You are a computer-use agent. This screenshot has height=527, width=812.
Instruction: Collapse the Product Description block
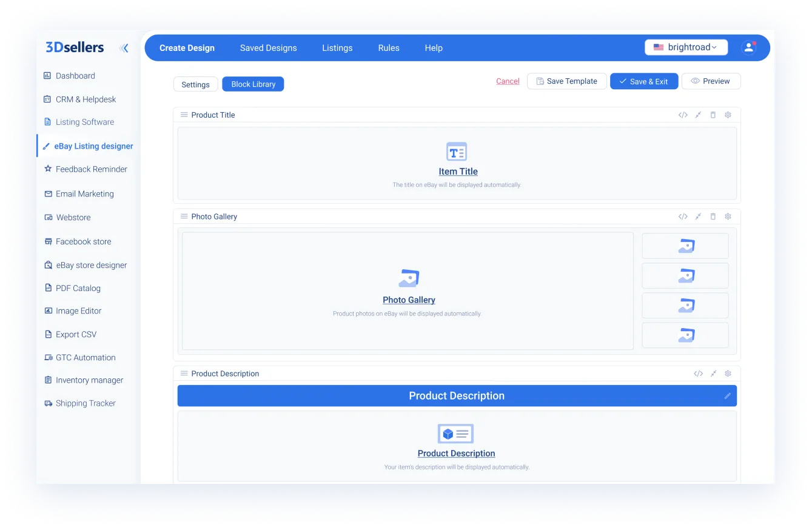point(714,374)
